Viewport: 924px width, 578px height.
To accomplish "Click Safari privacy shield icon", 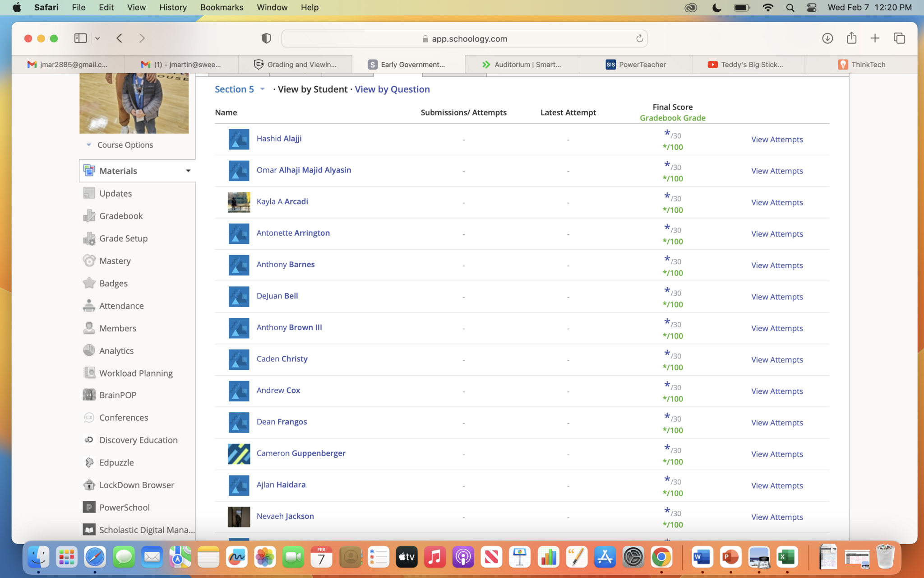I will [266, 38].
